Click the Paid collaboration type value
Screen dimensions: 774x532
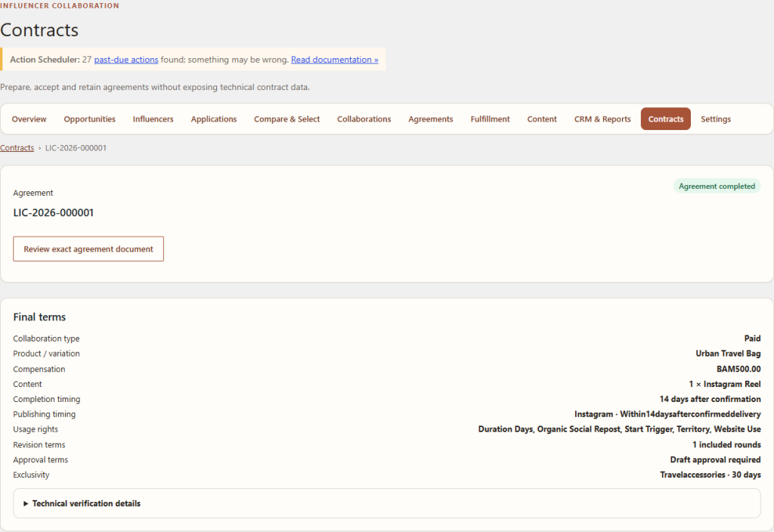click(x=752, y=339)
